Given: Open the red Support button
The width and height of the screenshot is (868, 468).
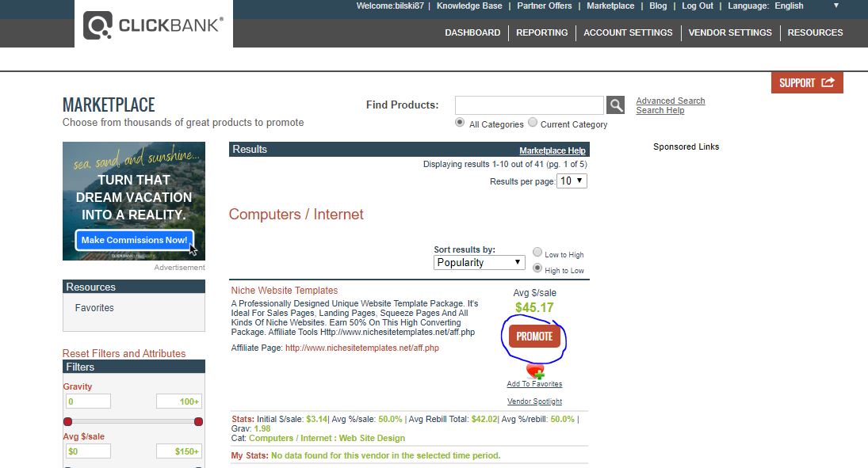Looking at the screenshot, I should pyautogui.click(x=807, y=82).
